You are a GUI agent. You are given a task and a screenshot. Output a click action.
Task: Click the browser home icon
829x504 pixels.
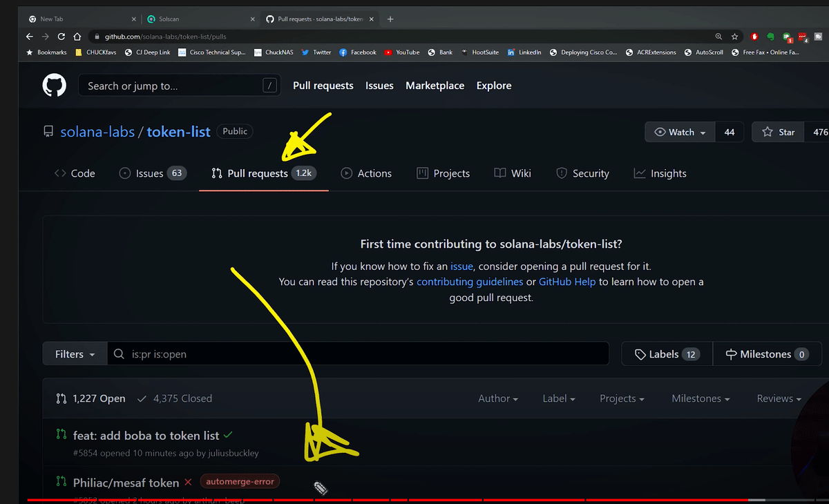[77, 37]
